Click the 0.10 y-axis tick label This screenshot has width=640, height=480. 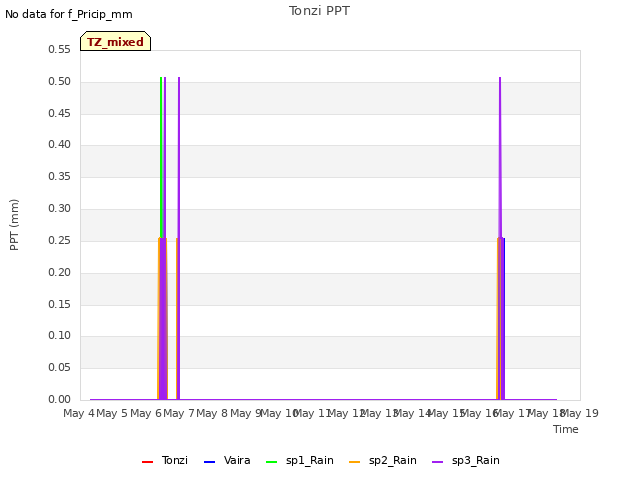[x=60, y=336]
